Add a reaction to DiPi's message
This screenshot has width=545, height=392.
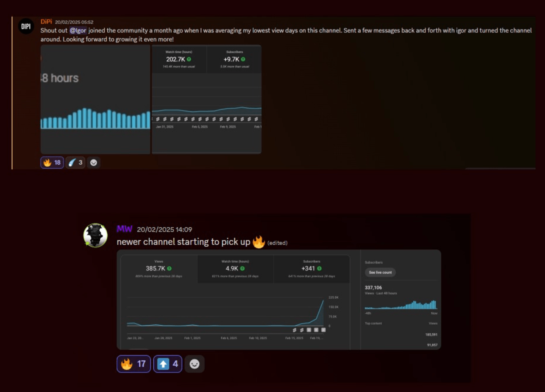coord(94,162)
